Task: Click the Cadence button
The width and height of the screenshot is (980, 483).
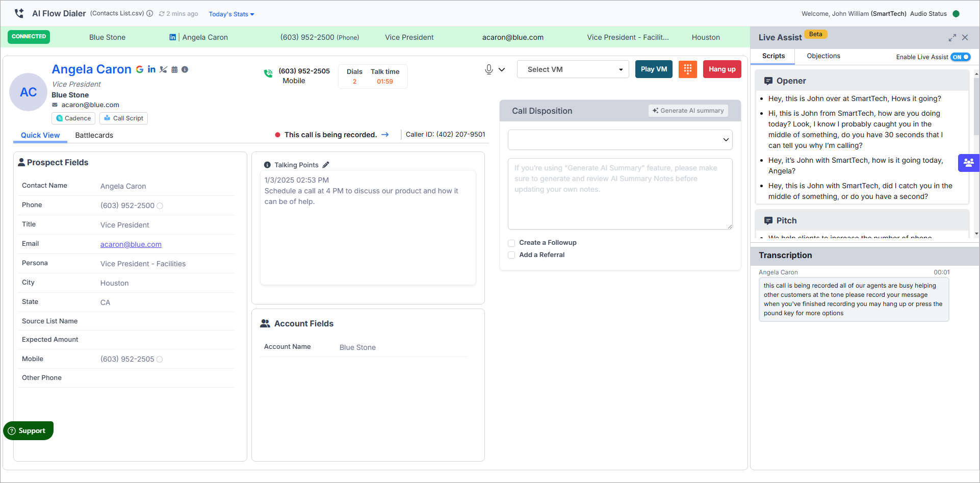Action: click(73, 118)
